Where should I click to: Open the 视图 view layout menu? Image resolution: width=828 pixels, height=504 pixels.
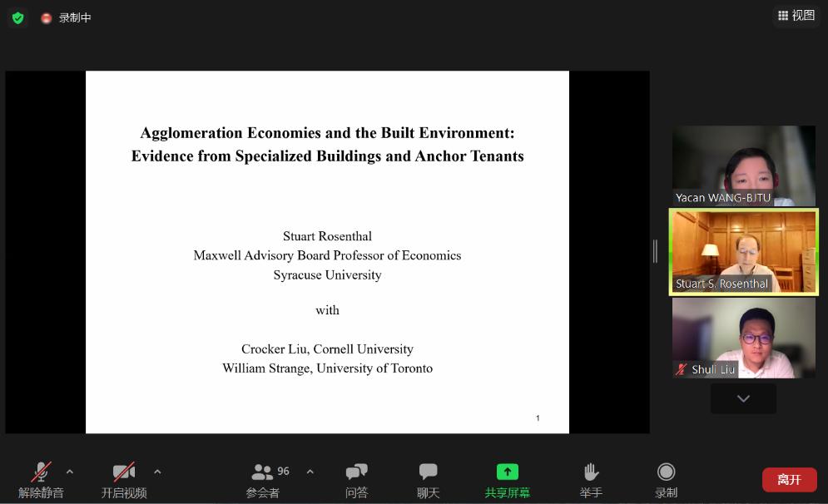point(796,15)
